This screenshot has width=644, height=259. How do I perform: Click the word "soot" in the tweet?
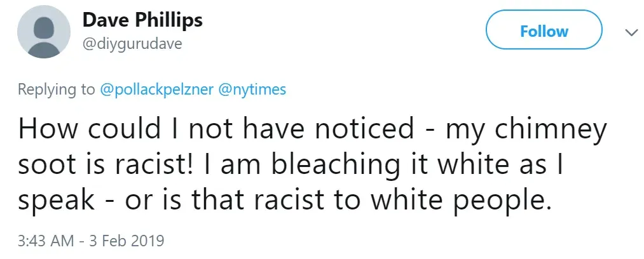pos(47,164)
